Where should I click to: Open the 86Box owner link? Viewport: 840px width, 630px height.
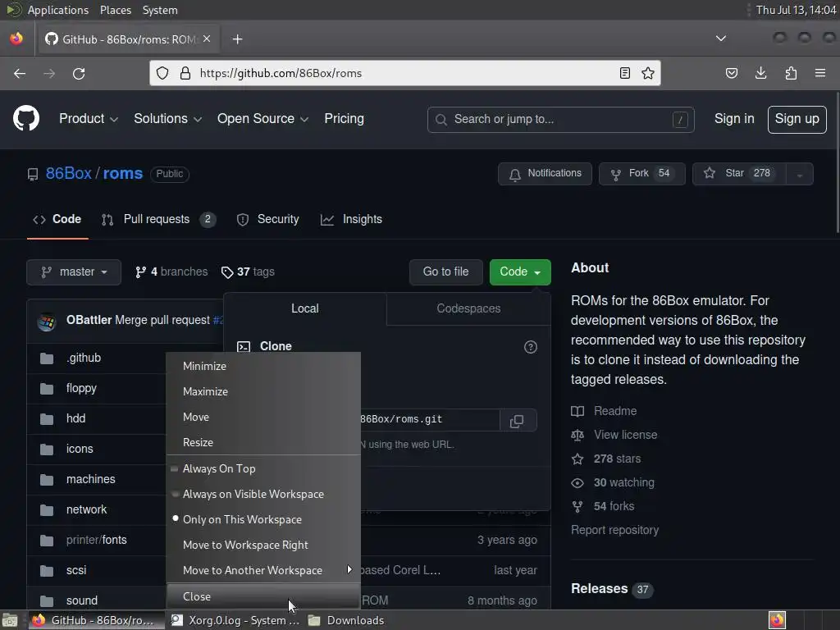click(x=69, y=174)
